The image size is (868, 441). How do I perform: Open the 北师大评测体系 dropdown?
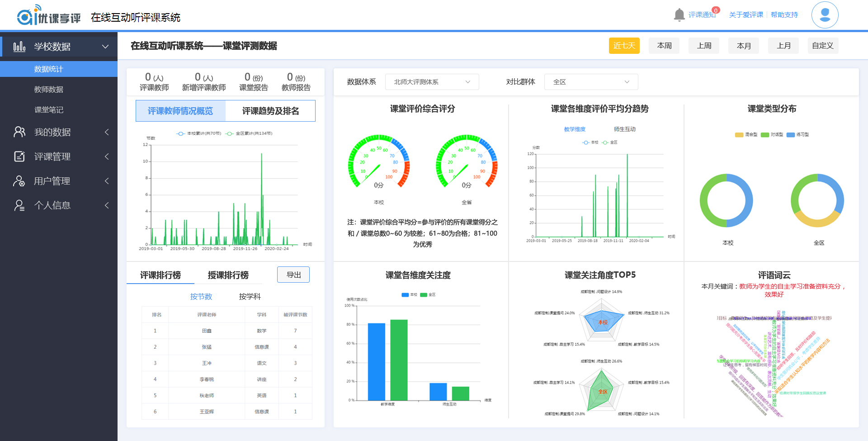pyautogui.click(x=432, y=82)
